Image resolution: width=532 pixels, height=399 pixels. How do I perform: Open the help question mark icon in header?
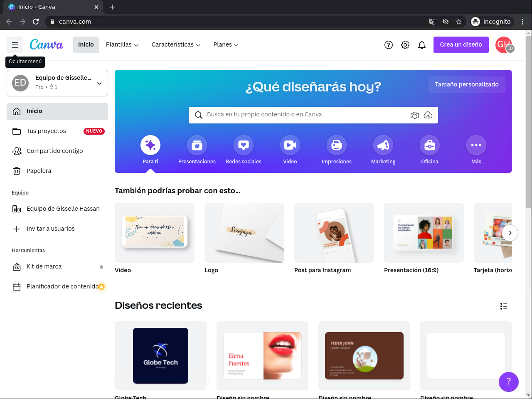[389, 45]
